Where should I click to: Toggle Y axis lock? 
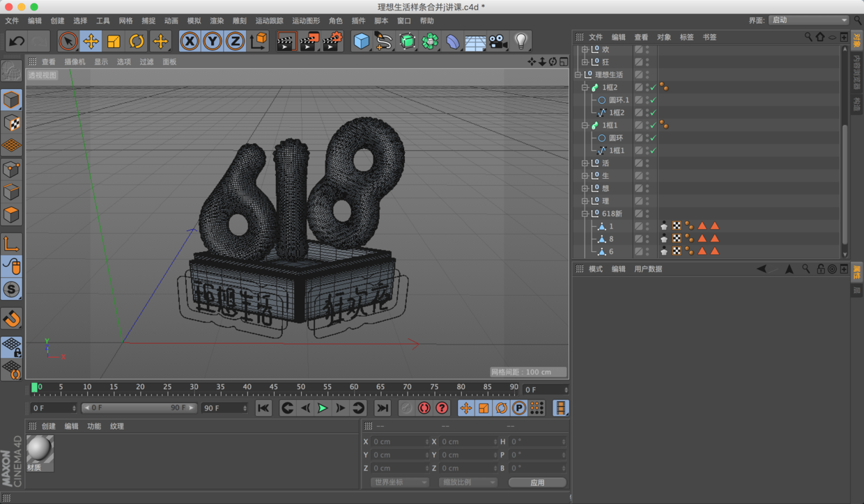pyautogui.click(x=213, y=41)
